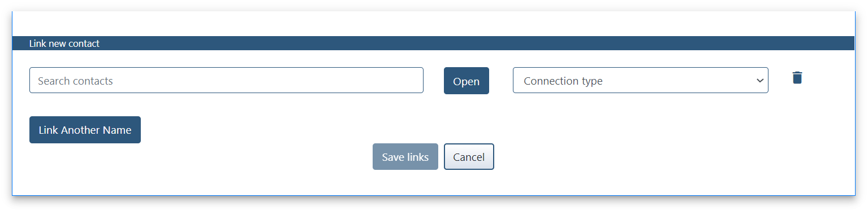Add a row with Link Another Name
The height and width of the screenshot is (215, 868).
pyautogui.click(x=85, y=130)
